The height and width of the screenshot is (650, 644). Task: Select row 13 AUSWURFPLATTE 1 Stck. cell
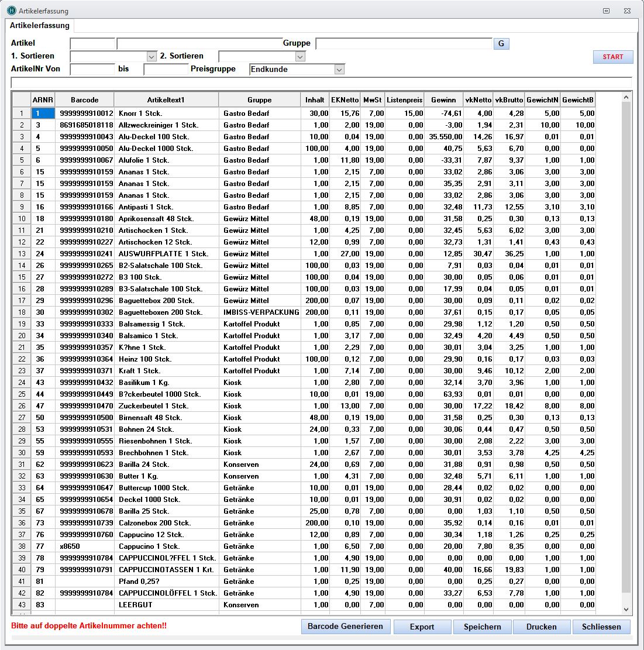[166, 254]
